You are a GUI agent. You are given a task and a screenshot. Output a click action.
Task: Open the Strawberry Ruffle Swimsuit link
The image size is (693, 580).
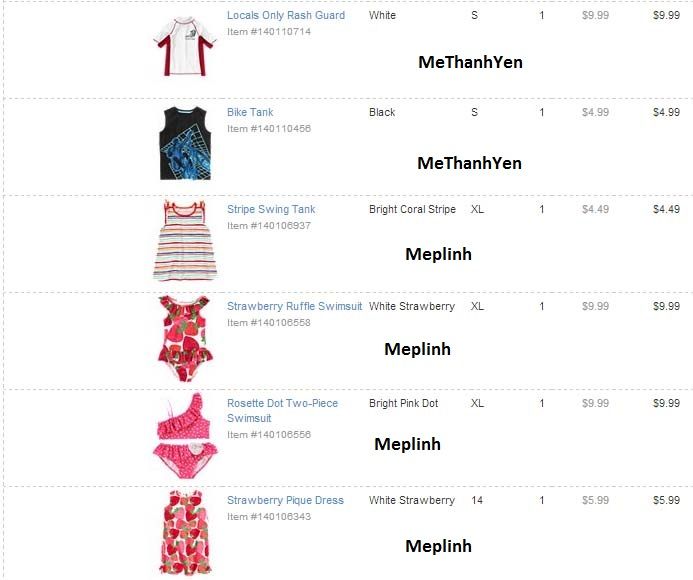[294, 306]
